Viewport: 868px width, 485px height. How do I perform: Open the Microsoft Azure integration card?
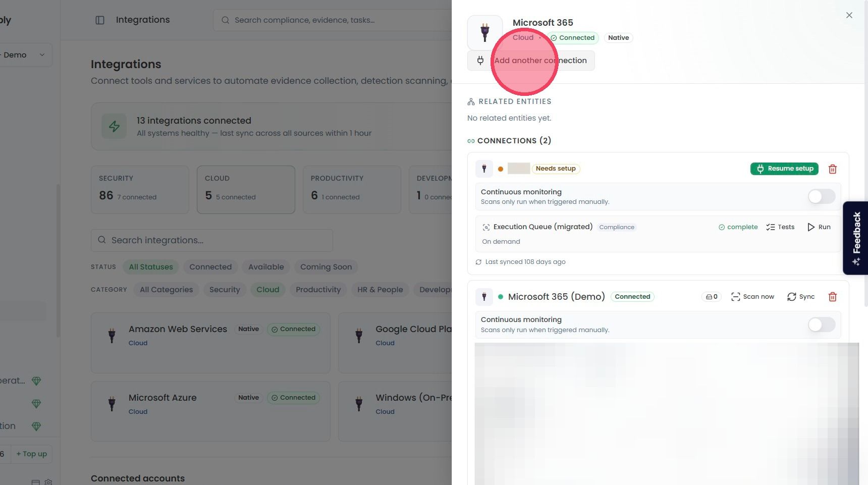pos(210,411)
